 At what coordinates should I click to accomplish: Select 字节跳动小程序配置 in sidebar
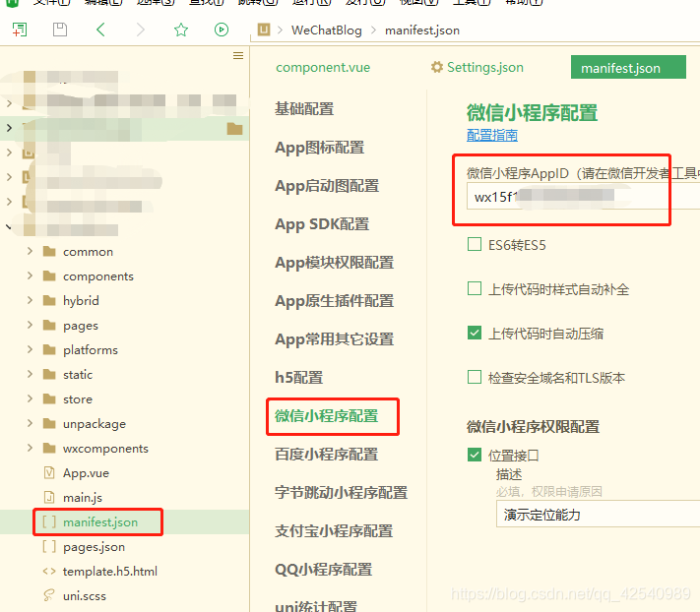pyautogui.click(x=341, y=493)
